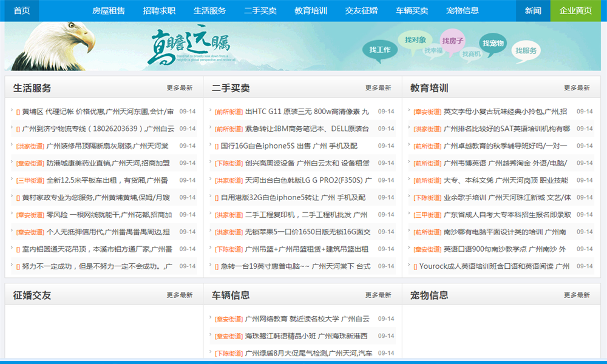Viewport: 607px width, 364px height.
Task: Open the green 企业黄页 tab
Action: click(575, 10)
